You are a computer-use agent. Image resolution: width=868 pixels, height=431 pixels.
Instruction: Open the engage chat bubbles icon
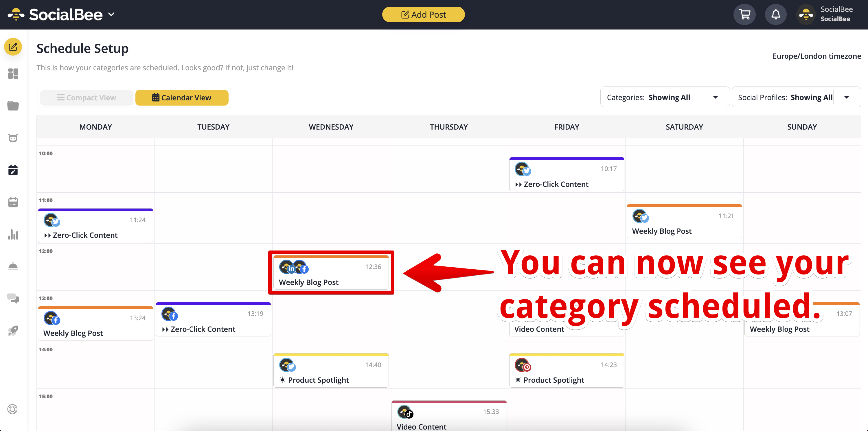click(x=13, y=298)
